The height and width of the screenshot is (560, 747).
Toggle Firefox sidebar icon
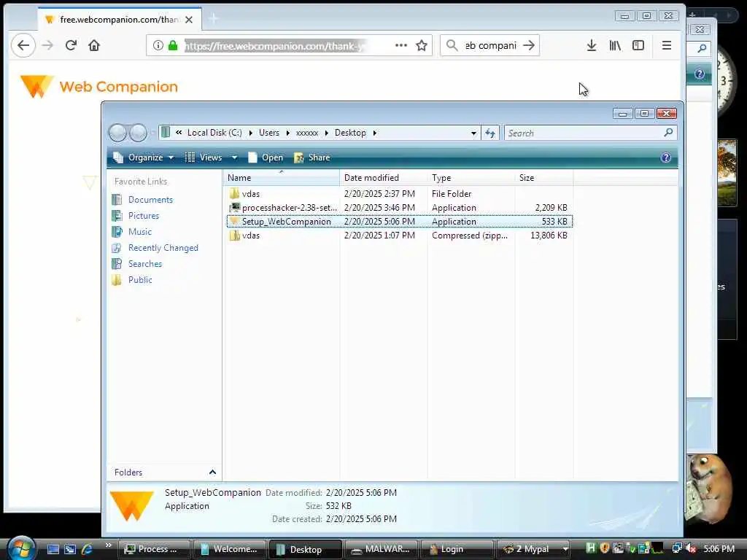(638, 46)
